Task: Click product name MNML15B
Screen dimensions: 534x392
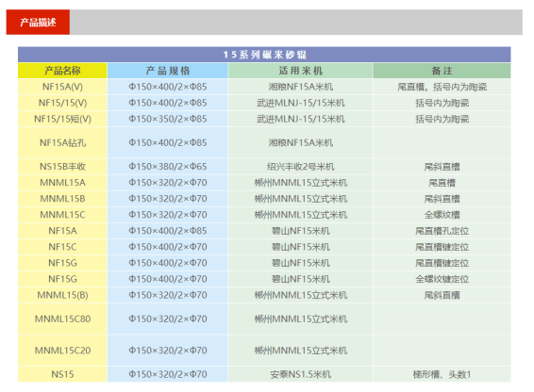Action: coord(62,199)
